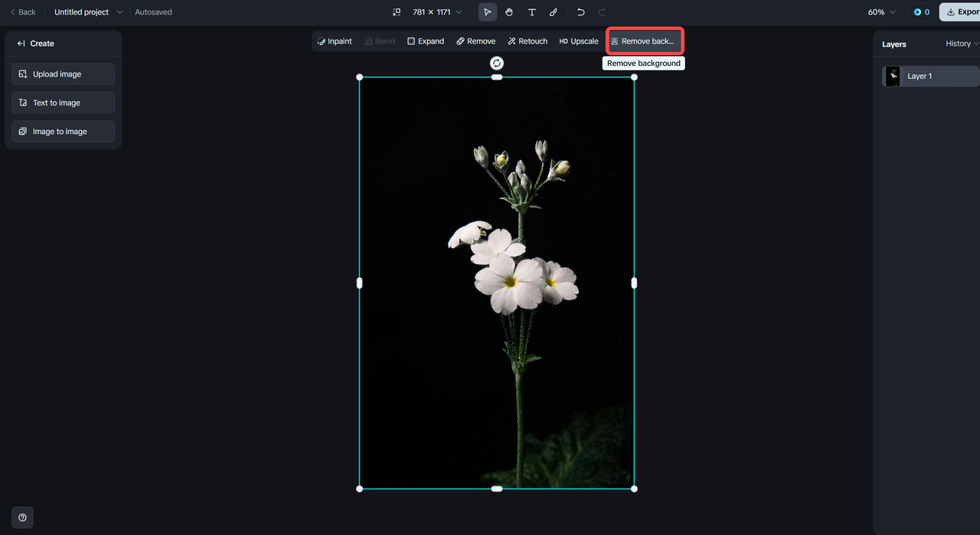Choose the Text tool

click(x=531, y=12)
